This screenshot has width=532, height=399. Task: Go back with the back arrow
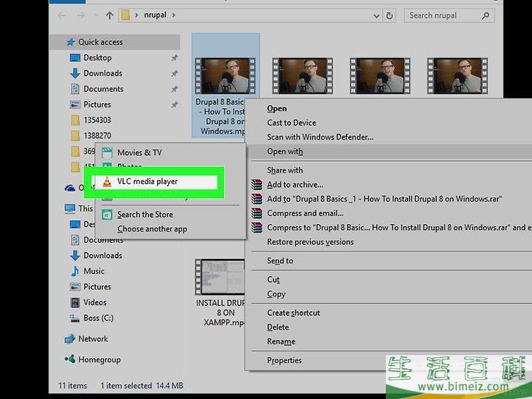click(61, 15)
